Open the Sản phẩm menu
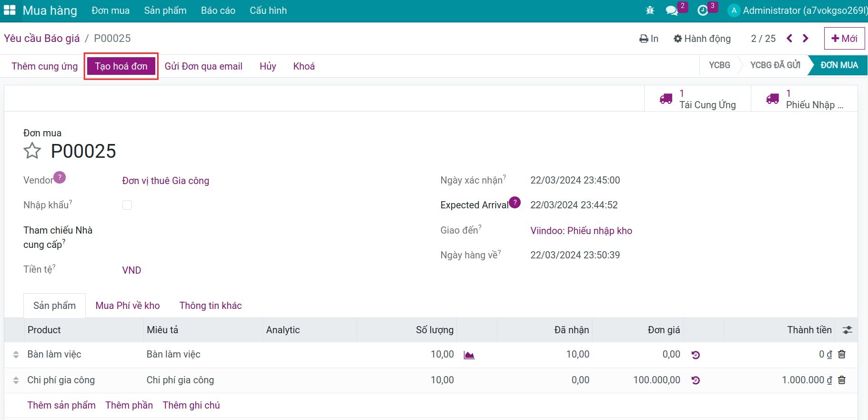 [165, 10]
